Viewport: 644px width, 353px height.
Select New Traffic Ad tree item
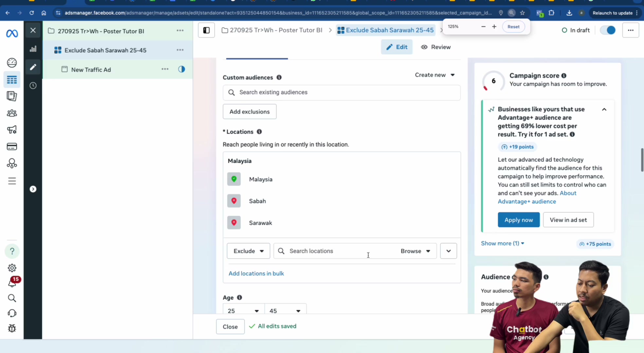(91, 70)
